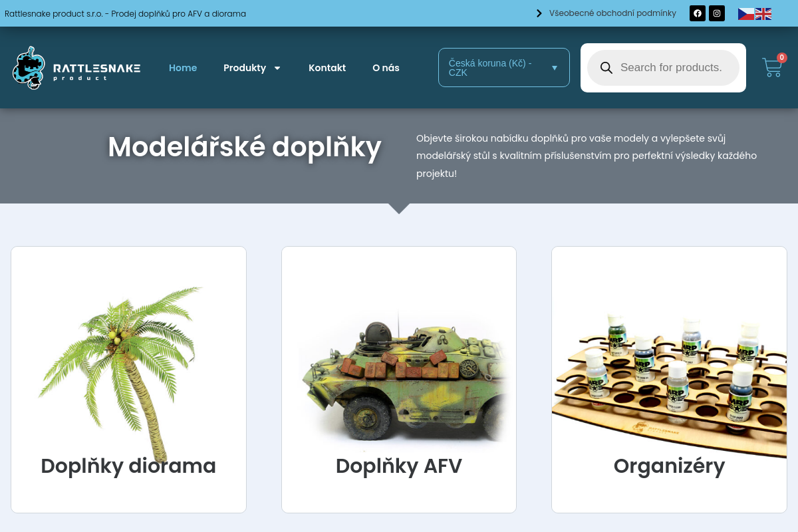
Task: Open the Kontakt menu item
Action: tap(327, 68)
